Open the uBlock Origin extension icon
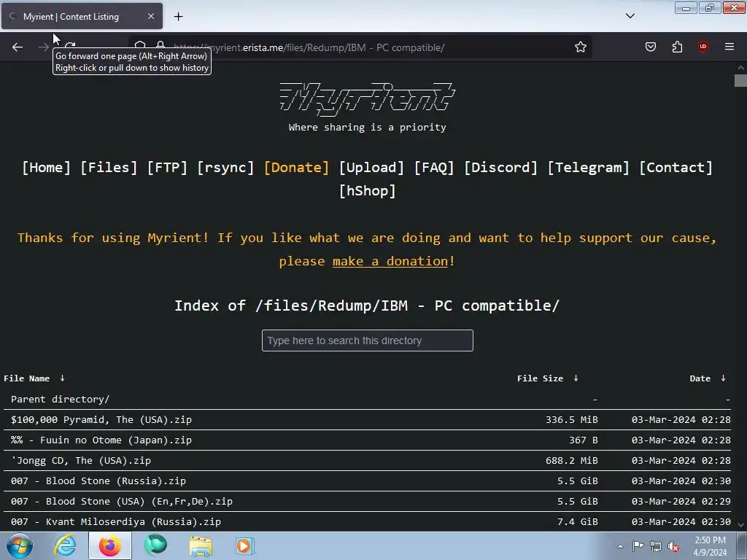Screen dimensions: 747x560 point(703,47)
